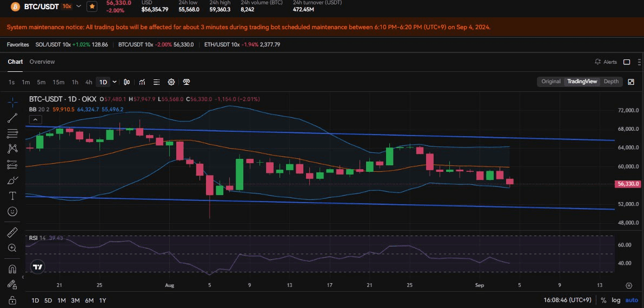This screenshot has height=308, width=644.
Task: Open SOL/USDT favorite pair
Action: 72,44
